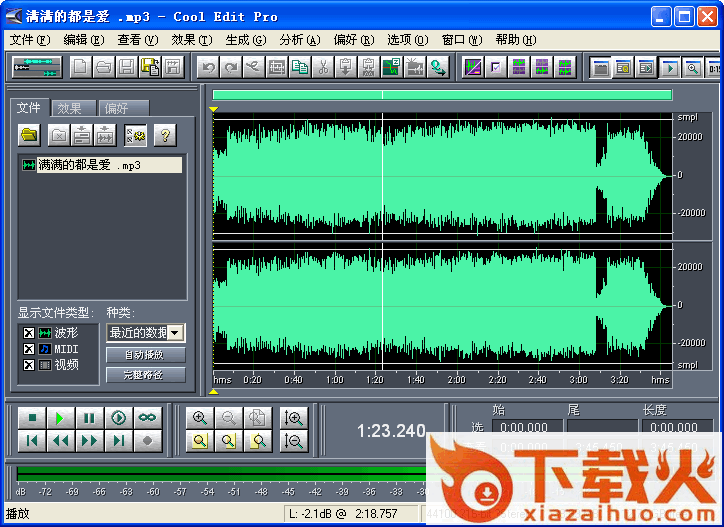This screenshot has width=724, height=527.
Task: Start recording with the record button
Action: tap(148, 441)
